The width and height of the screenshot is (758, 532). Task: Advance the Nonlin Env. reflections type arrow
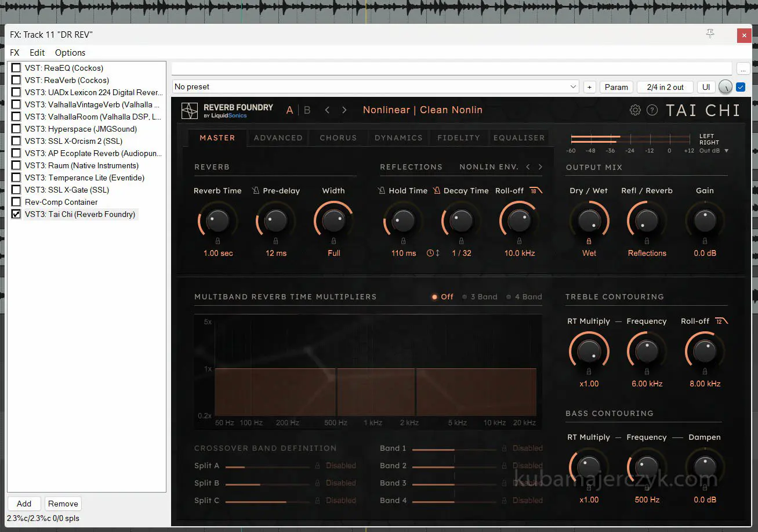coord(541,167)
